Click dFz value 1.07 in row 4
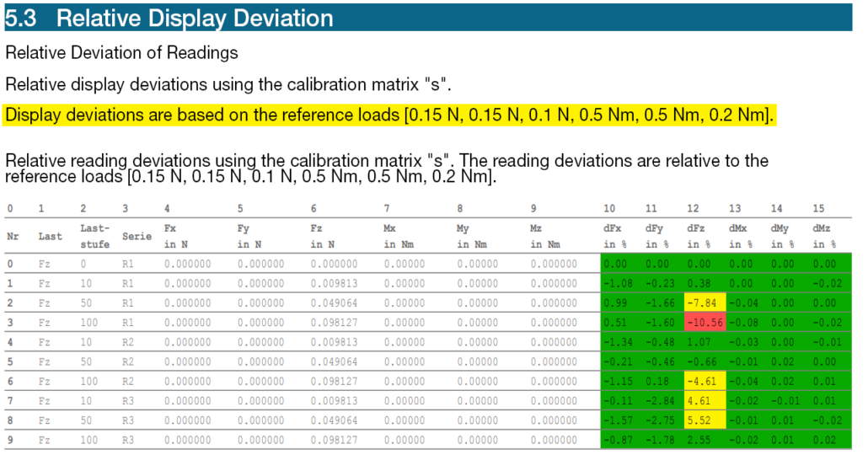This screenshot has height=455, width=868. coord(699,342)
